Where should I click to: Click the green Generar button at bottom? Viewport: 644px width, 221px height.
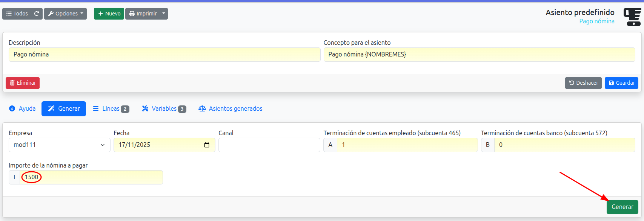(622, 207)
